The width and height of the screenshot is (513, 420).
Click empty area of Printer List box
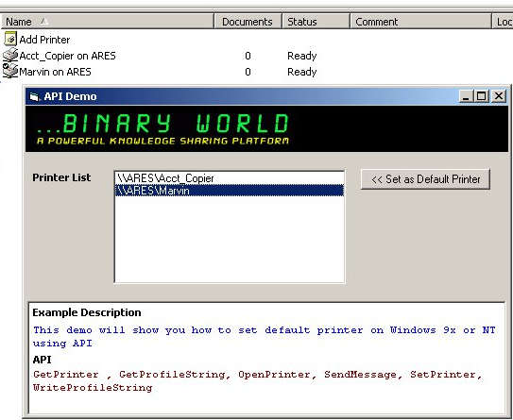click(230, 239)
